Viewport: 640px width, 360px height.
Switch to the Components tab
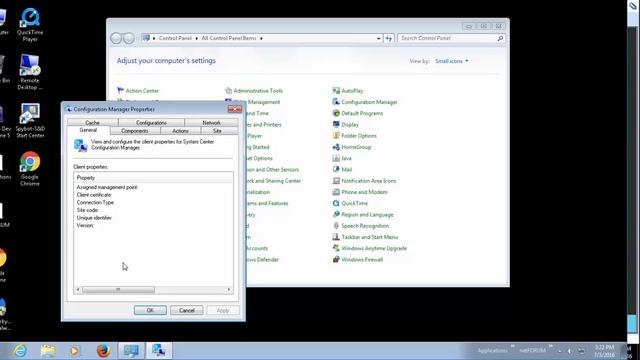tap(135, 131)
